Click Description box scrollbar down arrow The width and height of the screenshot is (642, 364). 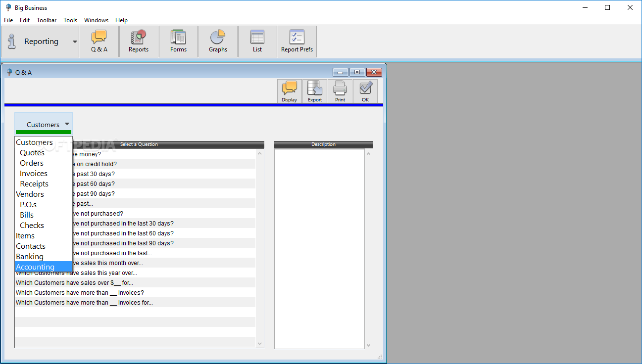coord(368,345)
